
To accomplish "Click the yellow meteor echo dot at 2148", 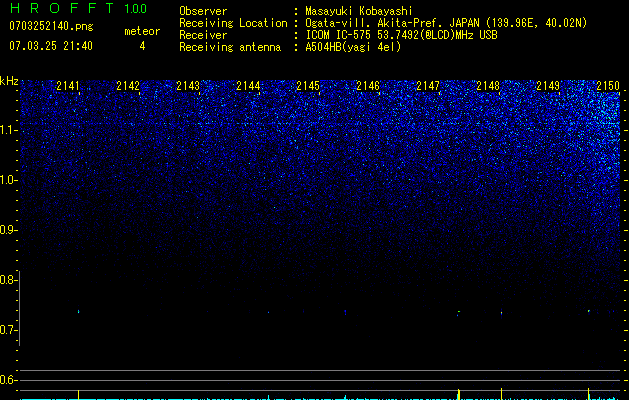I will tap(501, 313).
